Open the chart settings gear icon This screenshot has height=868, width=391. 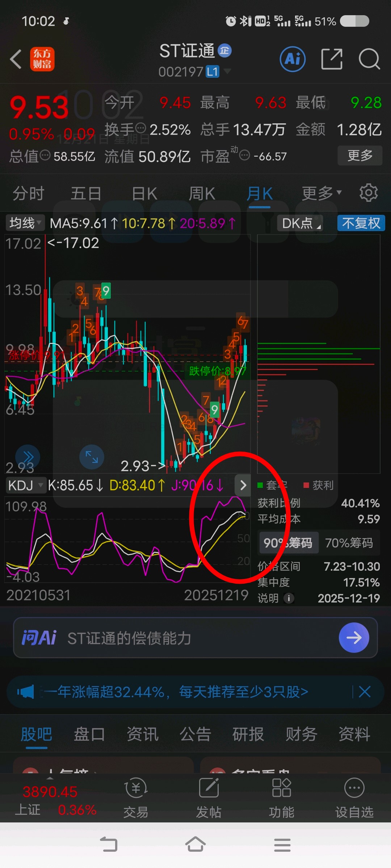coord(369,193)
